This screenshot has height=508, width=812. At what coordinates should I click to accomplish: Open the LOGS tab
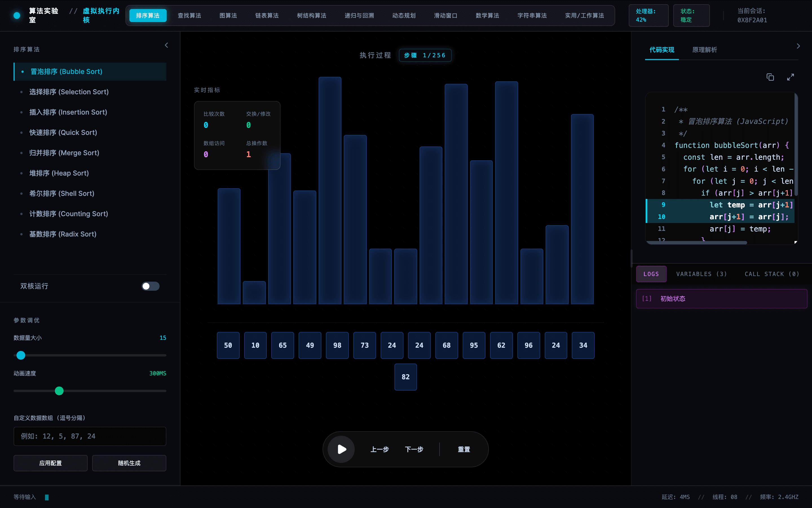(x=651, y=274)
